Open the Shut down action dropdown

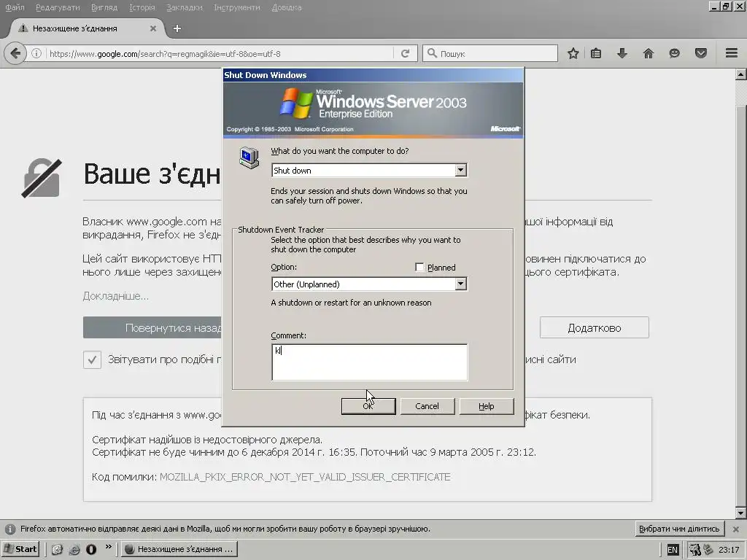tap(460, 170)
